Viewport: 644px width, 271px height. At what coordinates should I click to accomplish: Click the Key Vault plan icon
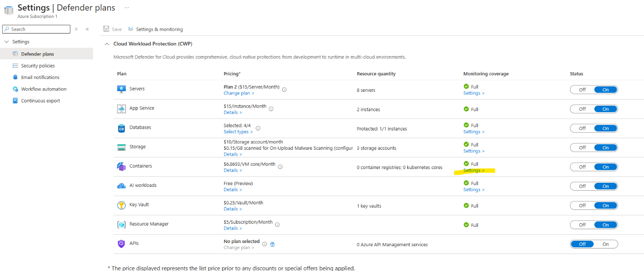click(x=121, y=205)
